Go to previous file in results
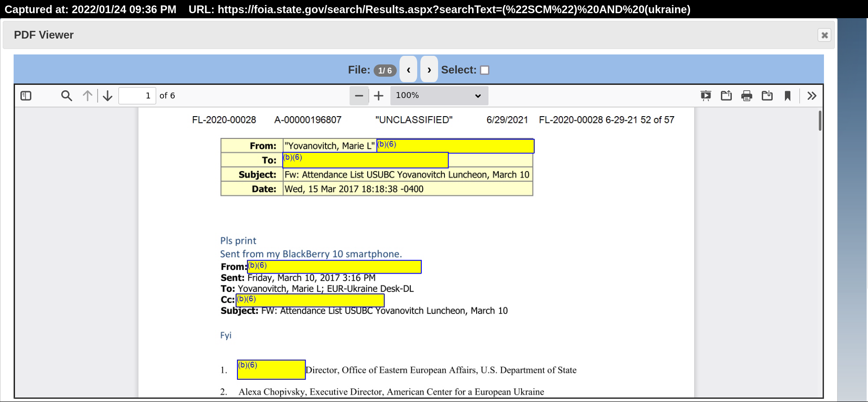 tap(409, 69)
